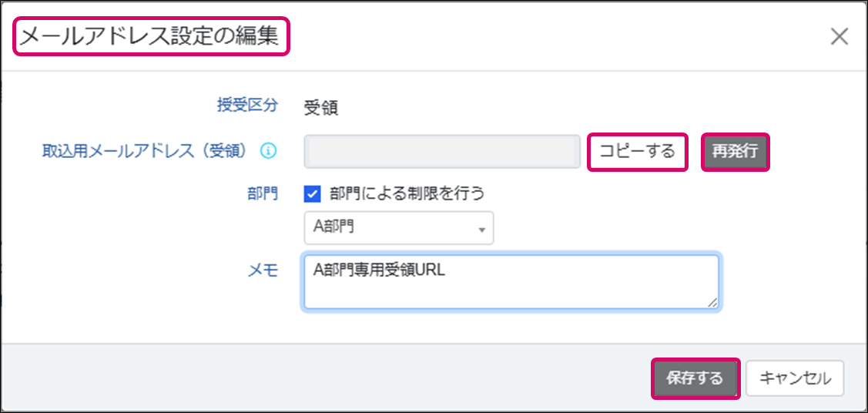Screen dimensions: 868x413
Task: Click the 部門による制限を行う label text
Action: pyautogui.click(x=407, y=192)
